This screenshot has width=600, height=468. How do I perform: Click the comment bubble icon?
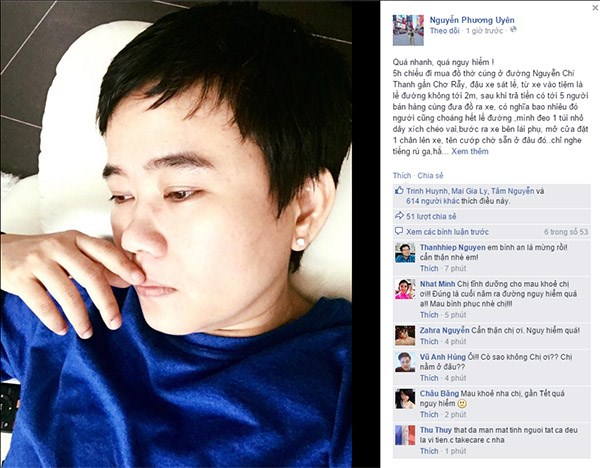click(x=399, y=231)
